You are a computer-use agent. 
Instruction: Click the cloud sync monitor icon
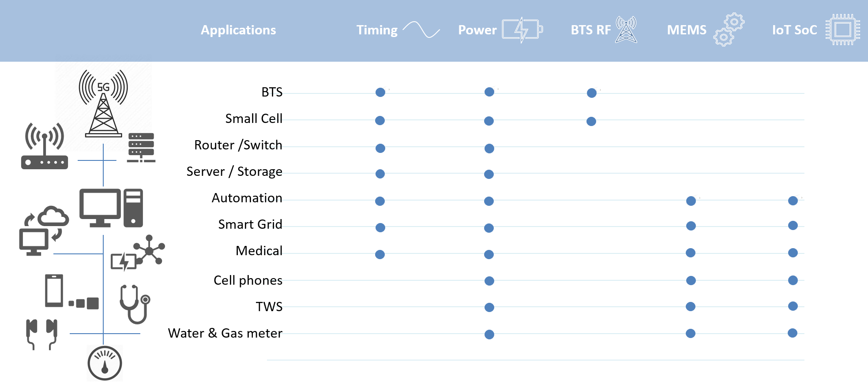44,230
